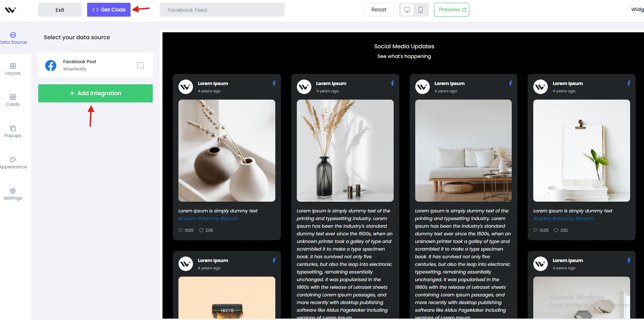Edit the Facebook Feed name field
644x320 pixels.
coord(222,10)
